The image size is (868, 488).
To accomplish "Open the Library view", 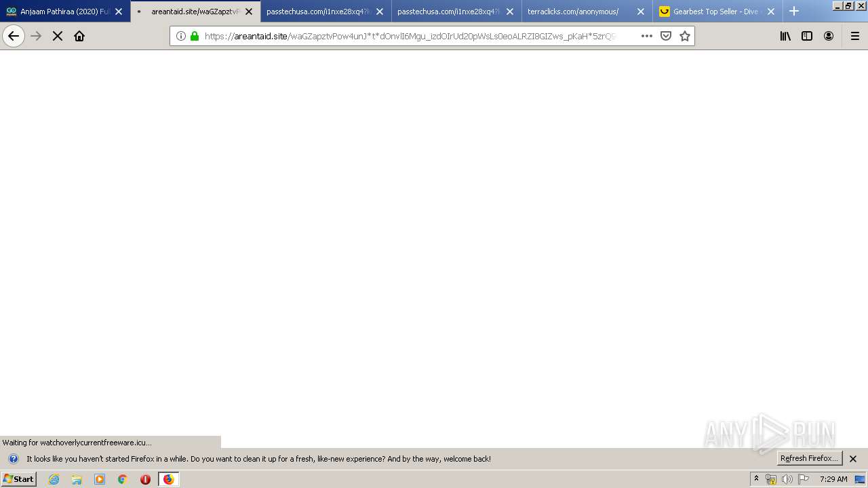I will 785,36.
